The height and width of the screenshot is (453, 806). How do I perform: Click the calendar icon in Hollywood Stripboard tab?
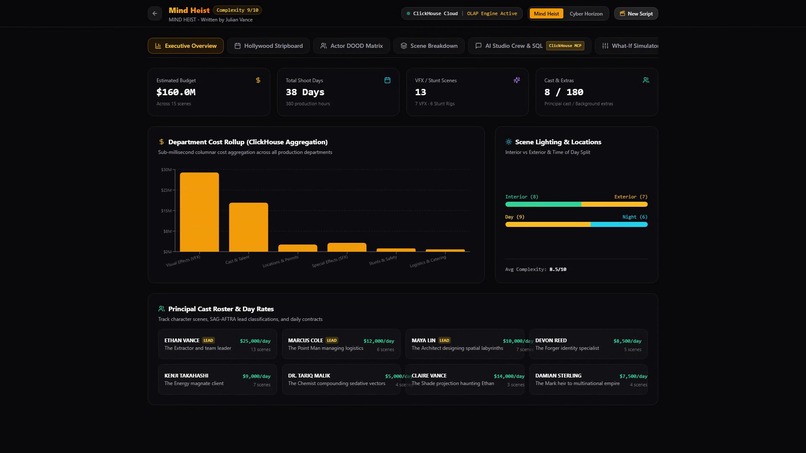pyautogui.click(x=237, y=46)
